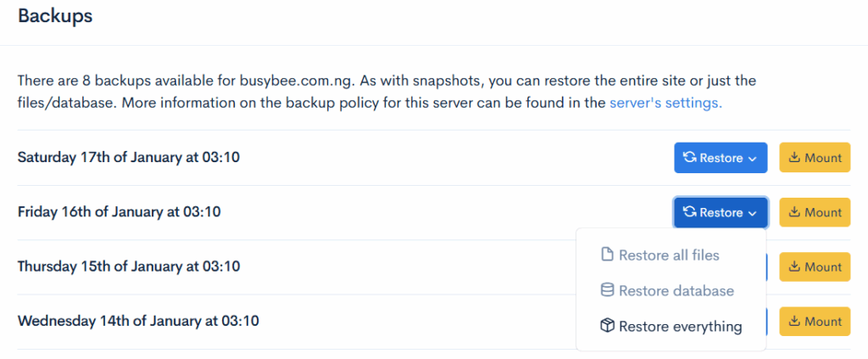The width and height of the screenshot is (868, 359).
Task: Expand Restore dropdown chevron for Saturday 17th backup
Action: pyautogui.click(x=753, y=159)
